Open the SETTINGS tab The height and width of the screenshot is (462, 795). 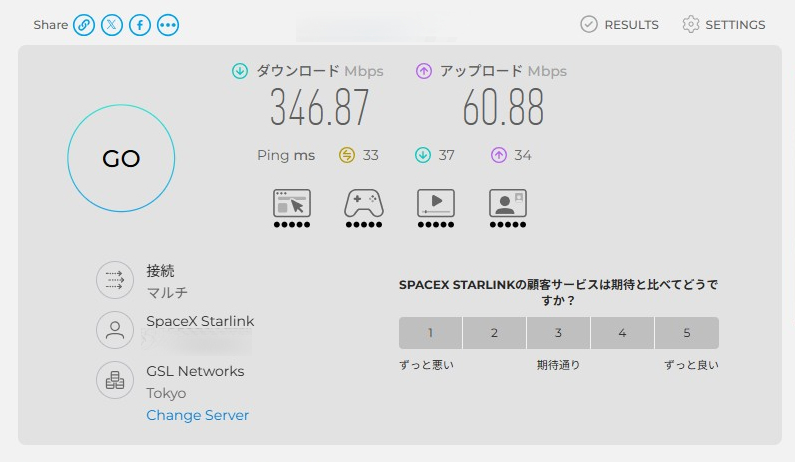pos(724,24)
